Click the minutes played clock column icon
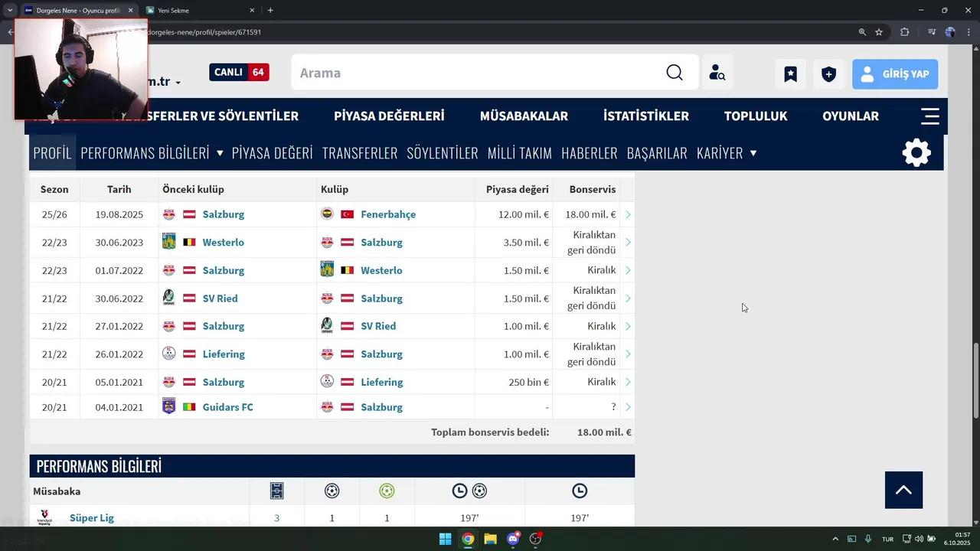This screenshot has width=980, height=551. pyautogui.click(x=580, y=491)
